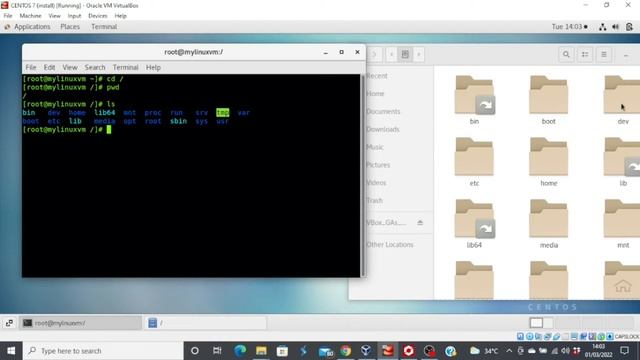
Task: Select Music in file manager sidebar
Action: pyautogui.click(x=375, y=147)
